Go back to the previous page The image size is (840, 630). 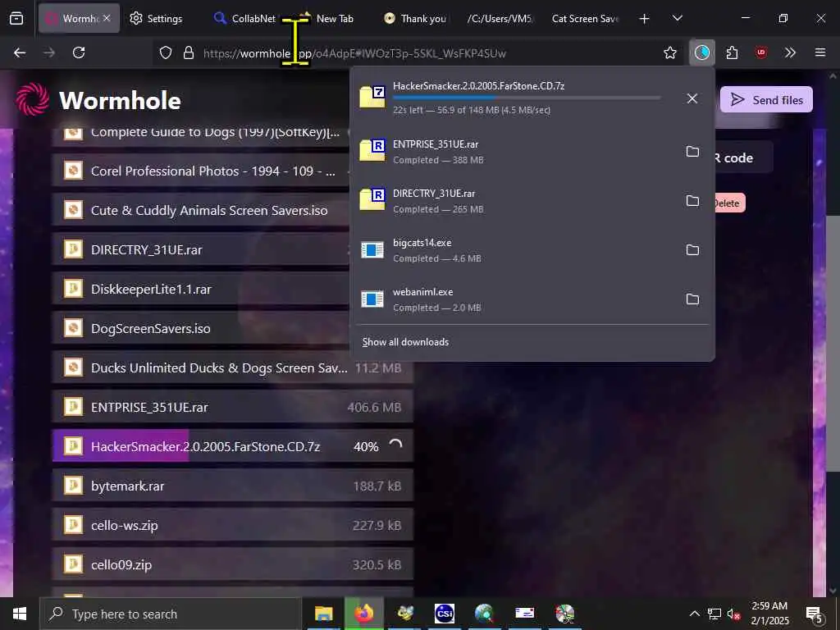click(x=20, y=52)
